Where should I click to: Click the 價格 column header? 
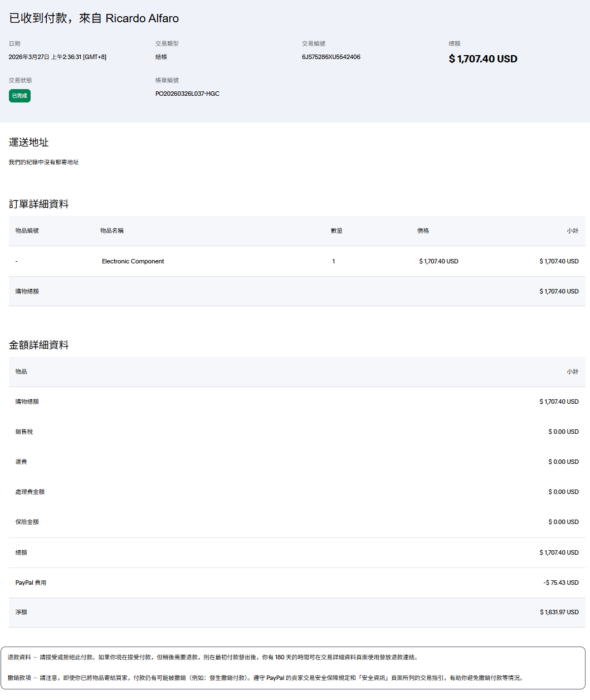point(423,231)
